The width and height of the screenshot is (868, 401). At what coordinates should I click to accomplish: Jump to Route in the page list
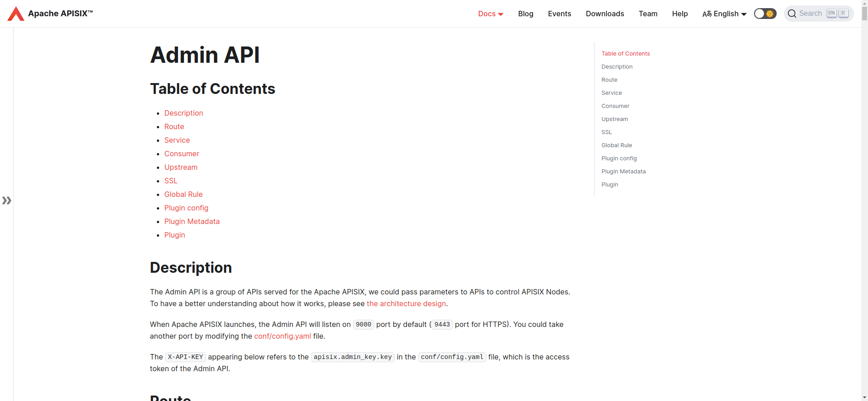174,126
